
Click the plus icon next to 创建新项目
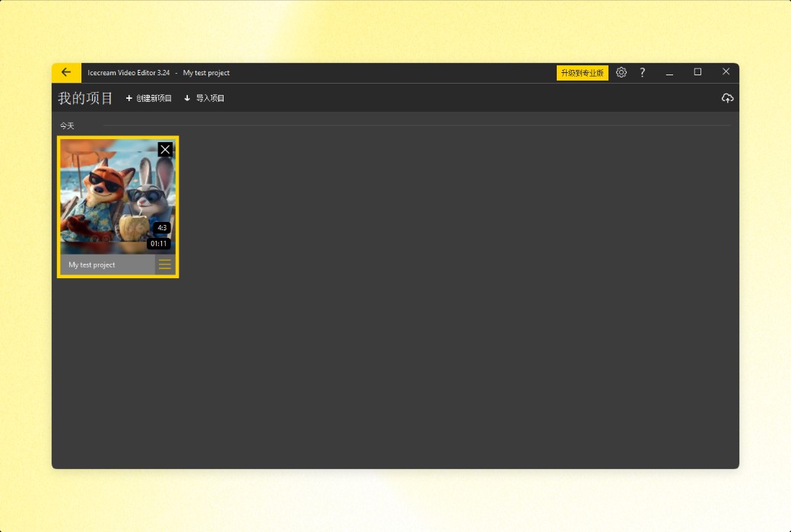tap(129, 98)
